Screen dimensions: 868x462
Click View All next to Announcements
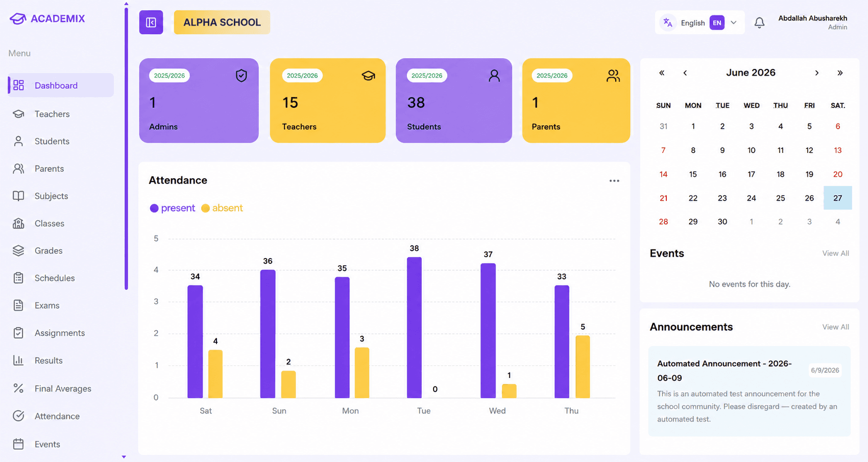(835, 327)
